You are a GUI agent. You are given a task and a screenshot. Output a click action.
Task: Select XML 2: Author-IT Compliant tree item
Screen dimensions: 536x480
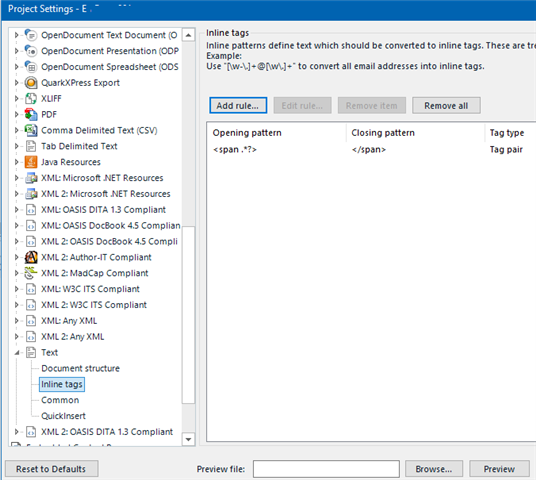[x=96, y=257]
